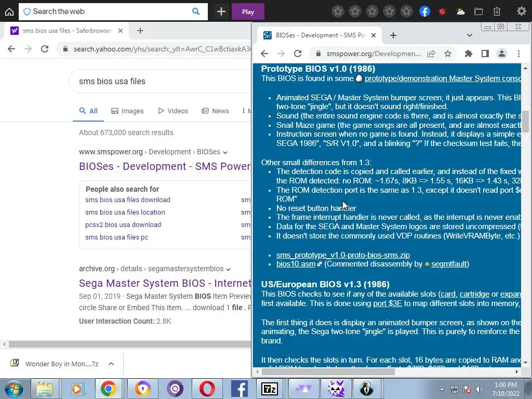Close the BIOSes - Development Chrome tab

(x=374, y=35)
